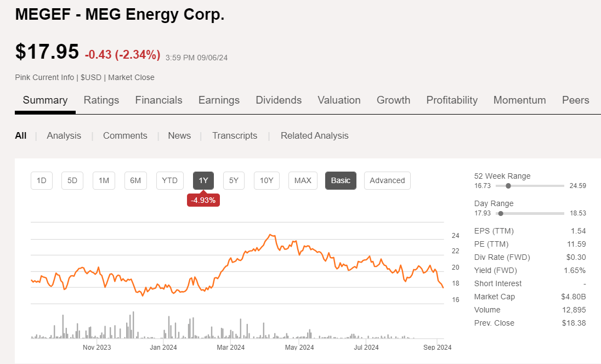Image resolution: width=601 pixels, height=364 pixels.
Task: Open the Transcripts section
Action: point(235,135)
